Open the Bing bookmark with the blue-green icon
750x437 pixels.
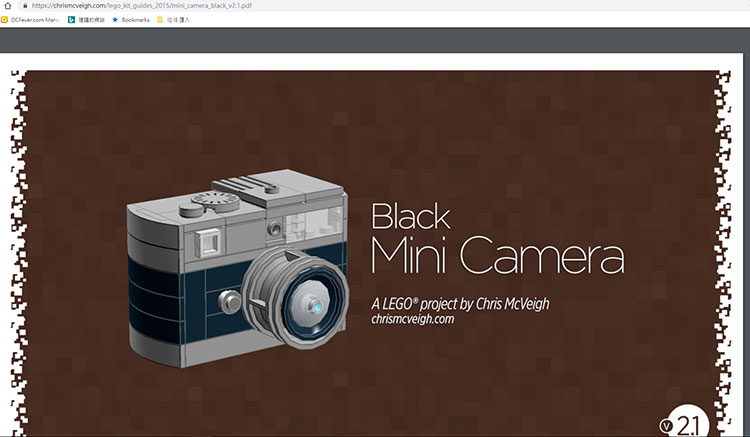pos(86,20)
